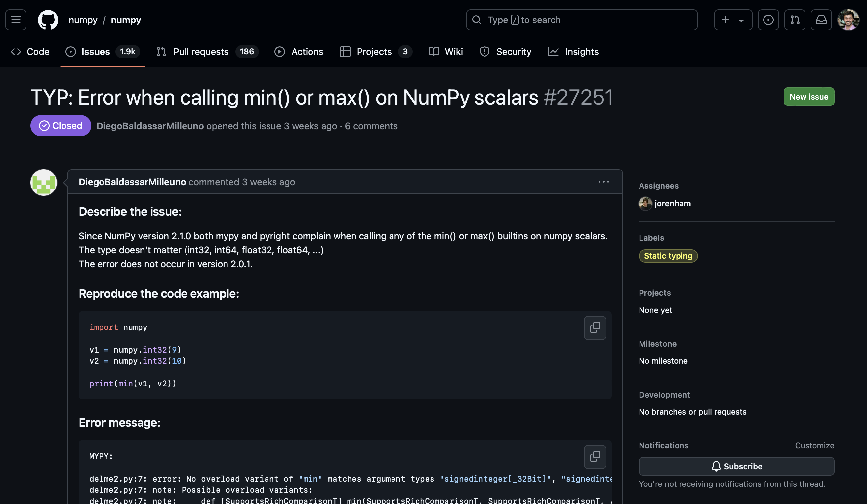
Task: Click the GitHub logo icon
Action: pos(48,20)
